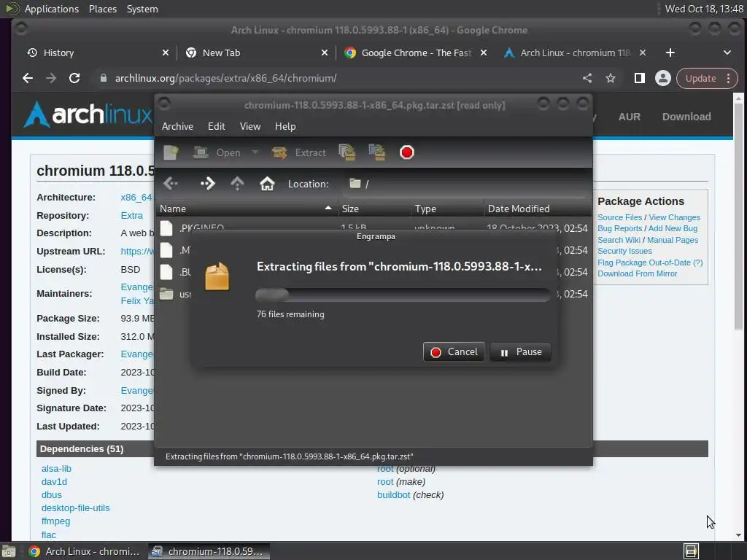
Task: Open a new Chrome tab with plus button
Action: [670, 52]
